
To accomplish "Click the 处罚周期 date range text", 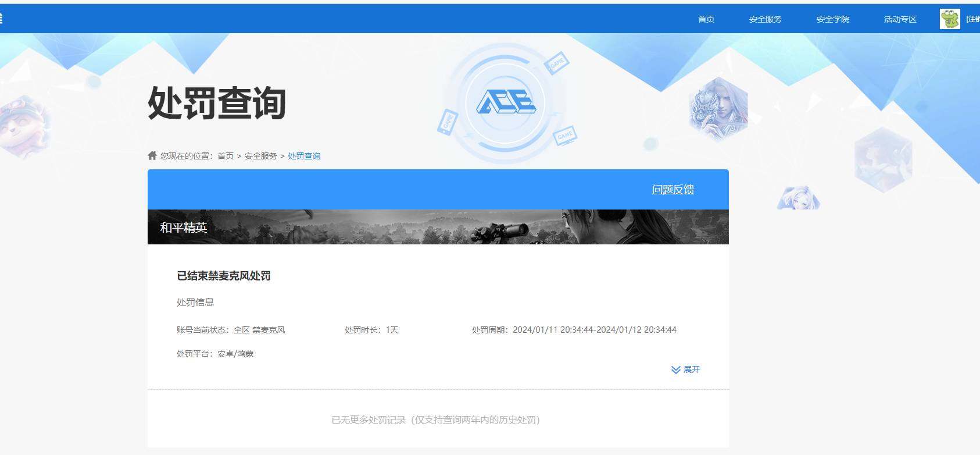I will [x=574, y=330].
